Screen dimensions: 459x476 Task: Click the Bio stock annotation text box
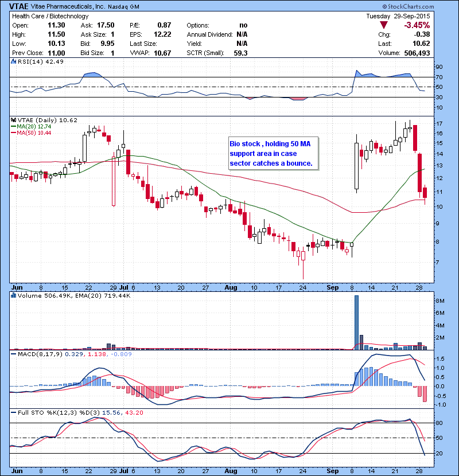click(x=274, y=153)
